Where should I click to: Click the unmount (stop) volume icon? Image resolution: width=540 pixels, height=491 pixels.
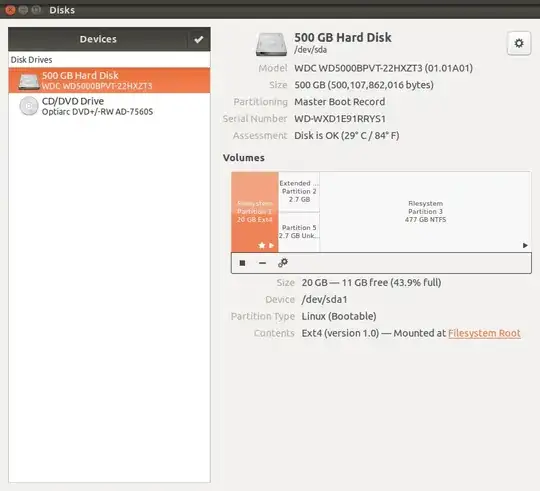[x=242, y=263]
